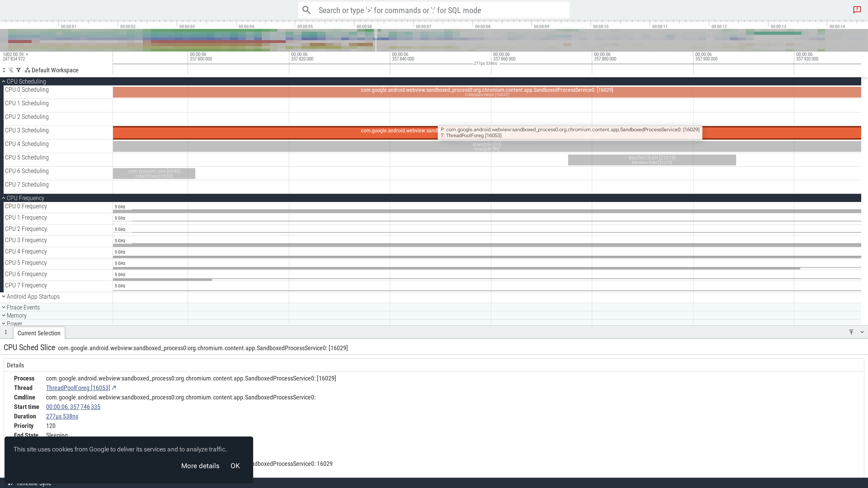Click the Details section header

tap(15, 365)
